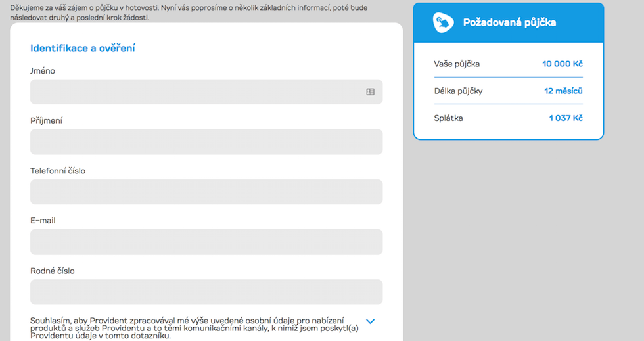The height and width of the screenshot is (341, 644).
Task: Click the Vaše půjčka row label
Action: tap(457, 64)
